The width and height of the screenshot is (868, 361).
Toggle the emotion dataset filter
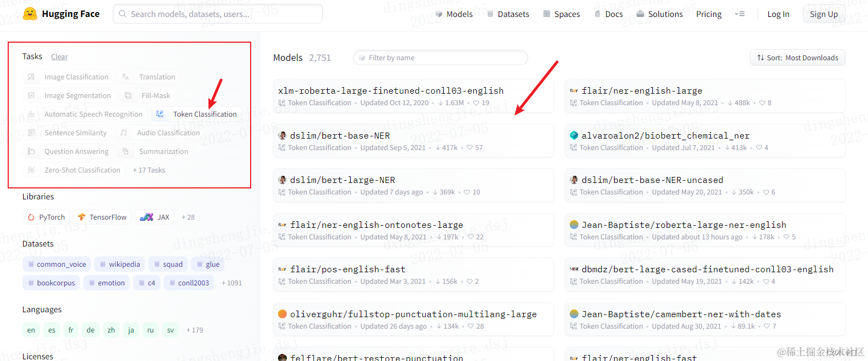[107, 283]
